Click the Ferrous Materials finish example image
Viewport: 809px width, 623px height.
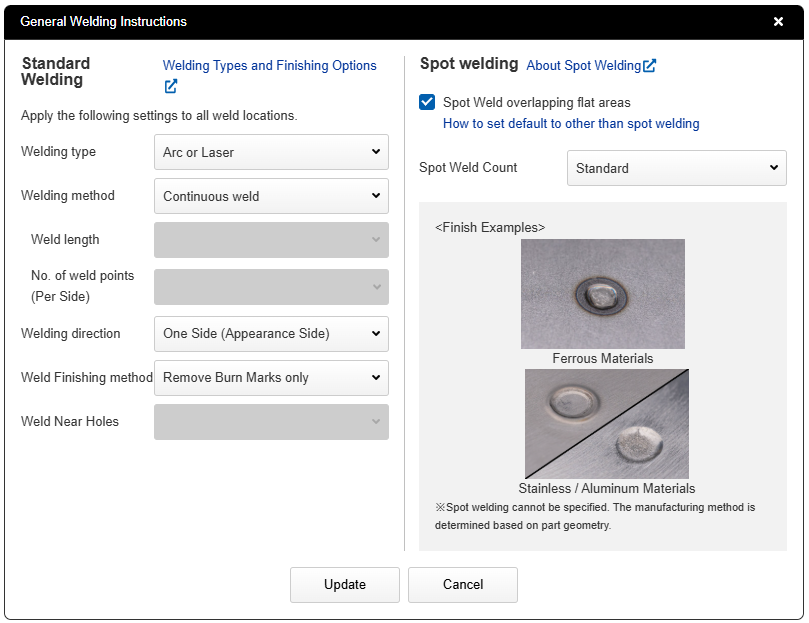point(603,294)
